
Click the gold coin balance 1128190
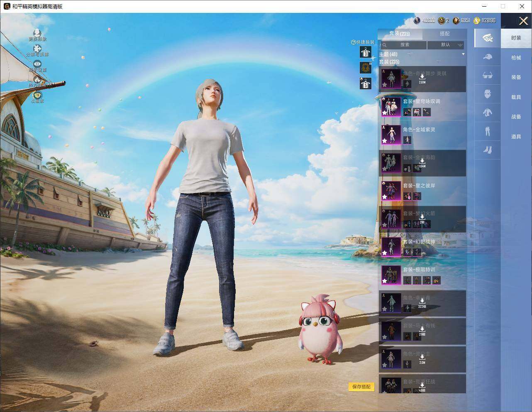point(488,20)
